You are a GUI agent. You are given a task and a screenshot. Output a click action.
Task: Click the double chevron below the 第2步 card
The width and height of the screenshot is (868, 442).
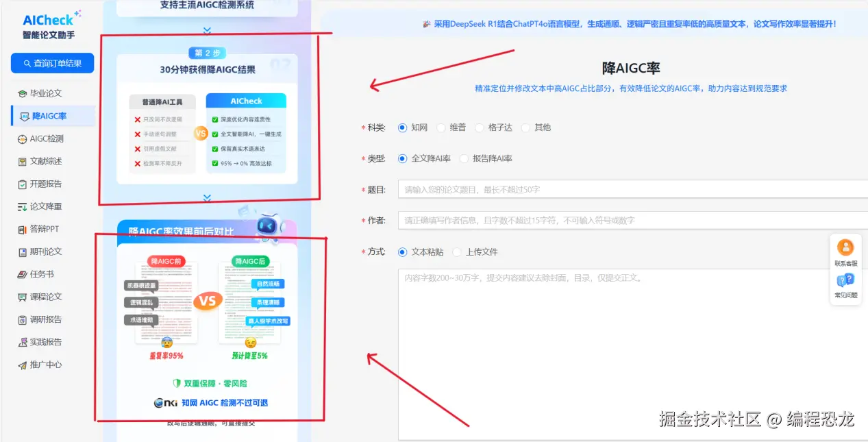tap(207, 198)
